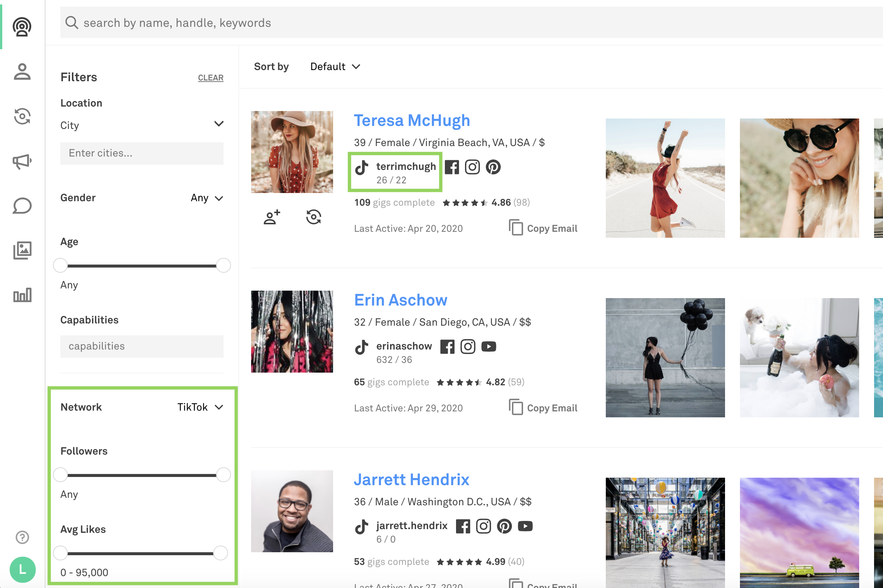Click the megaphone campaigns sidebar icon

22,162
